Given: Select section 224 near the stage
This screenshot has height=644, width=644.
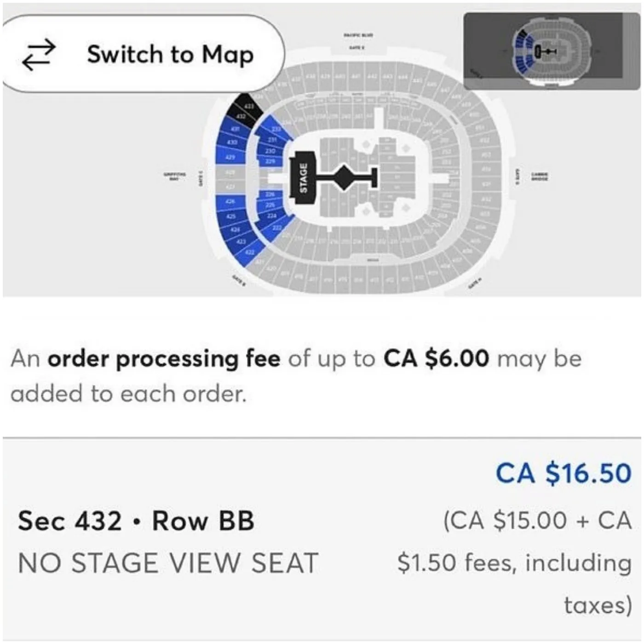Looking at the screenshot, I should [273, 215].
